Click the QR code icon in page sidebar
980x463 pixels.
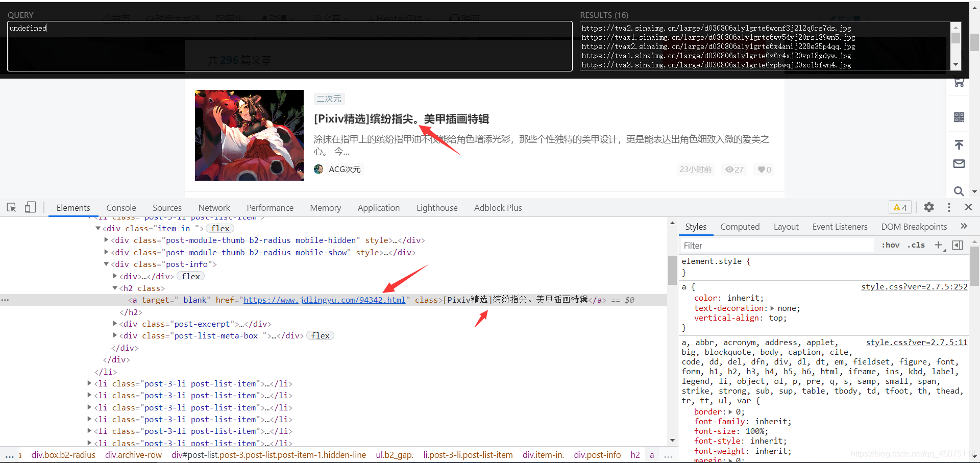pyautogui.click(x=959, y=117)
